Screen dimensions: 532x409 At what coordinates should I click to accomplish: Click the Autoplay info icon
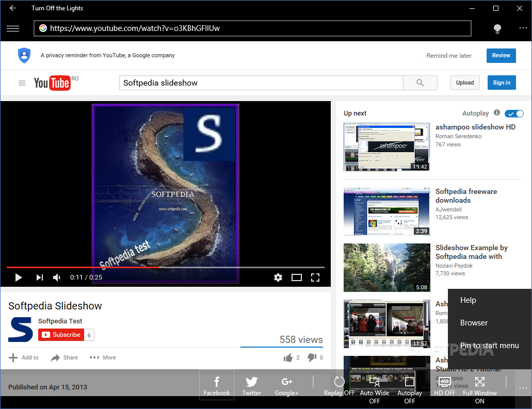pyautogui.click(x=497, y=112)
